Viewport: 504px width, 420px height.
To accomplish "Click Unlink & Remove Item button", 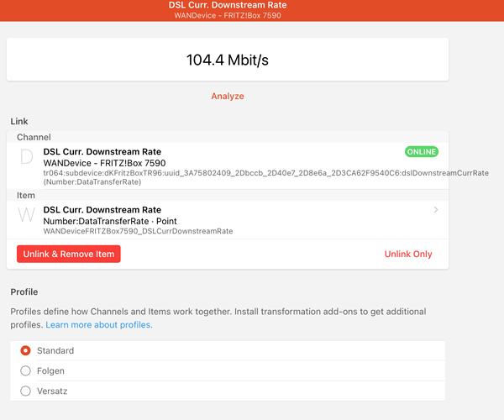I will tap(69, 254).
